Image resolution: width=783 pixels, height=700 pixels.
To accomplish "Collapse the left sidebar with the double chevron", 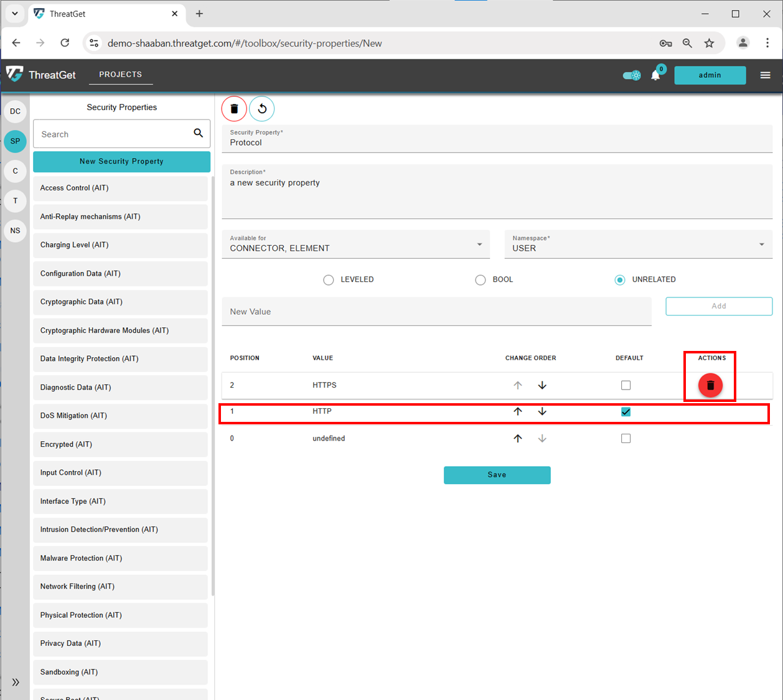I will pyautogui.click(x=14, y=682).
